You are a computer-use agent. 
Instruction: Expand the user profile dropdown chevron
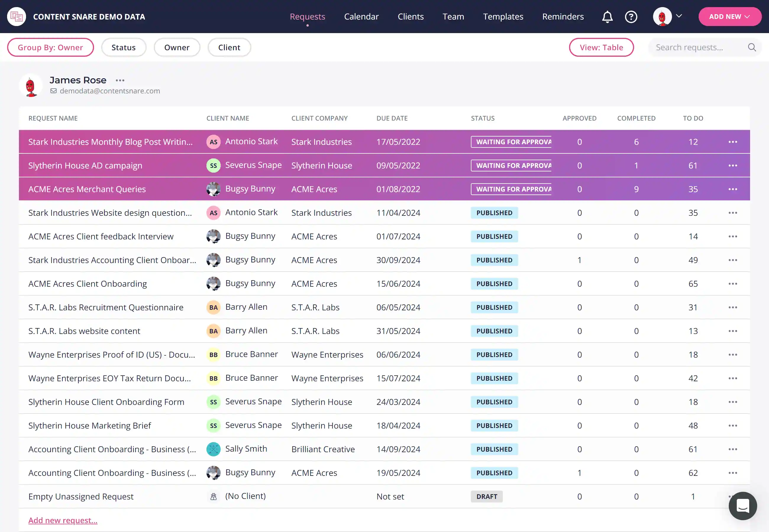pos(679,16)
